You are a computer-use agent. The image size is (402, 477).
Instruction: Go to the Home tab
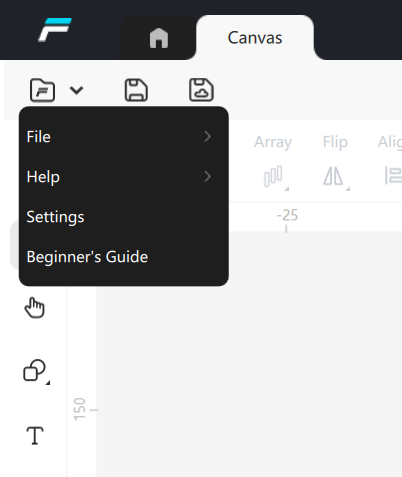pos(159,38)
